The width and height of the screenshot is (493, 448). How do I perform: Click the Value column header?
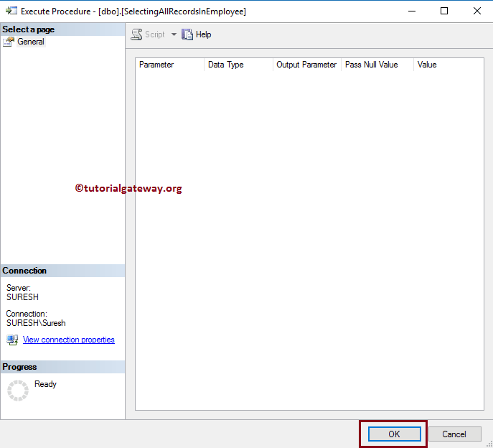pos(449,65)
